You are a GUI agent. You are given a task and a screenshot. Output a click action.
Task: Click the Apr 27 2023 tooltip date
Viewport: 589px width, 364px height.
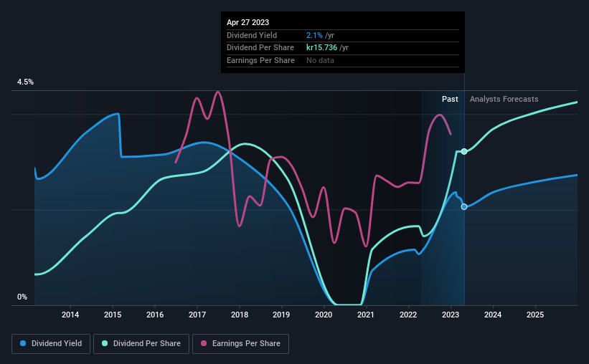(x=248, y=22)
